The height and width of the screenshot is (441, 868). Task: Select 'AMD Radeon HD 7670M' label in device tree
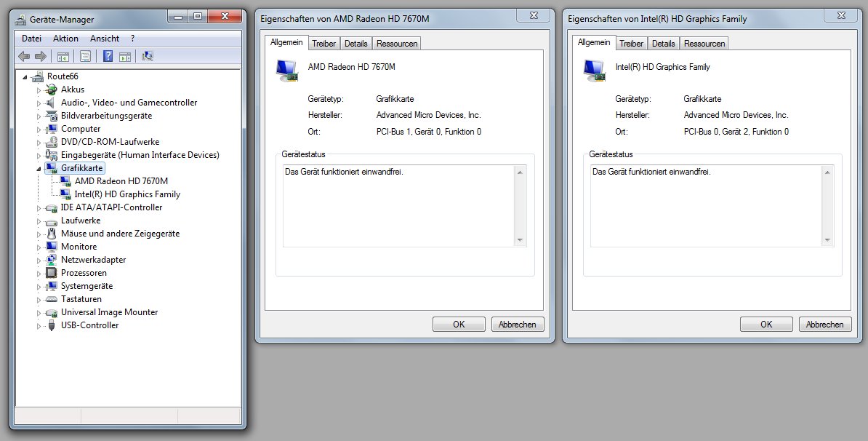coord(121,181)
